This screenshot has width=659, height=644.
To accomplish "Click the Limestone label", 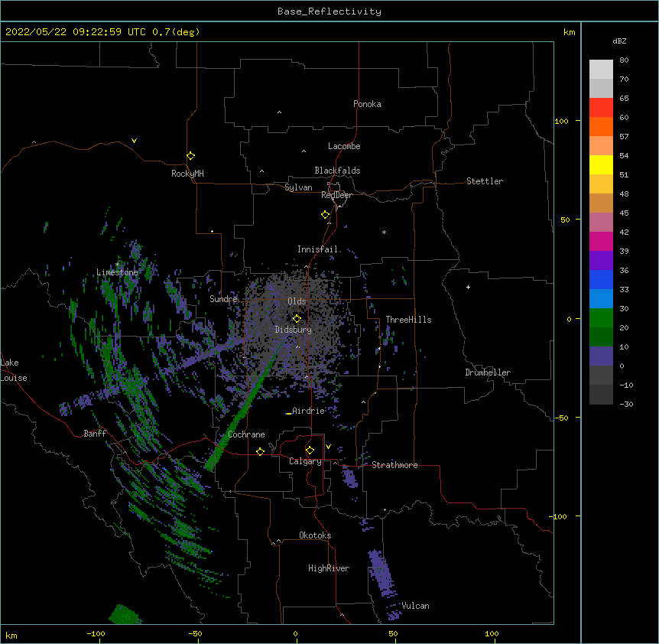I will [x=117, y=272].
